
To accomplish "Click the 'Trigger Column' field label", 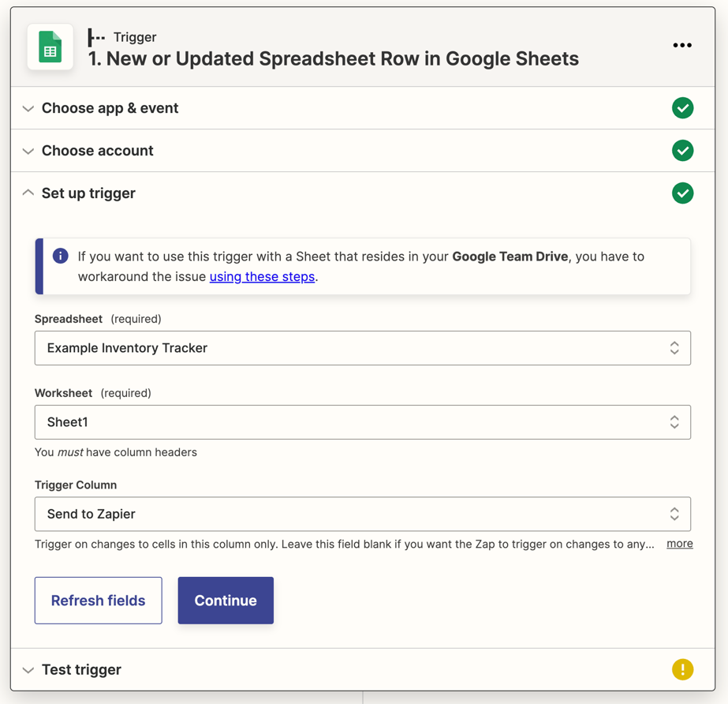I will [76, 485].
